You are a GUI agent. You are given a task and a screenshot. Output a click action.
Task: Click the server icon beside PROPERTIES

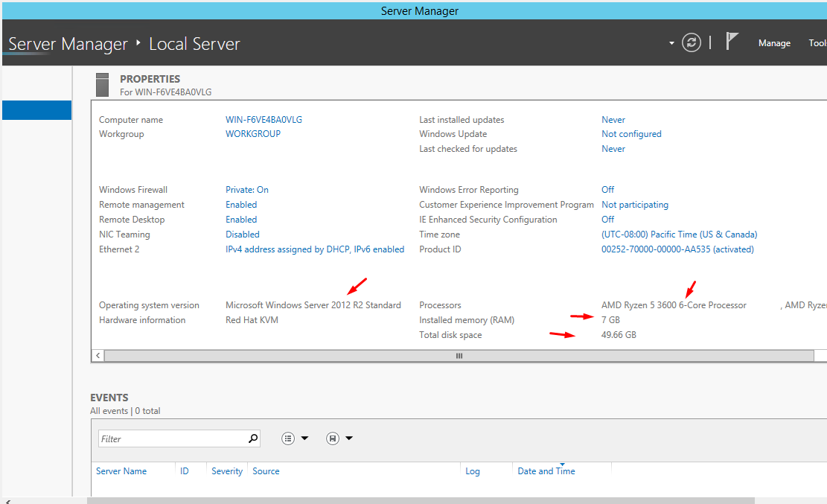coord(102,84)
